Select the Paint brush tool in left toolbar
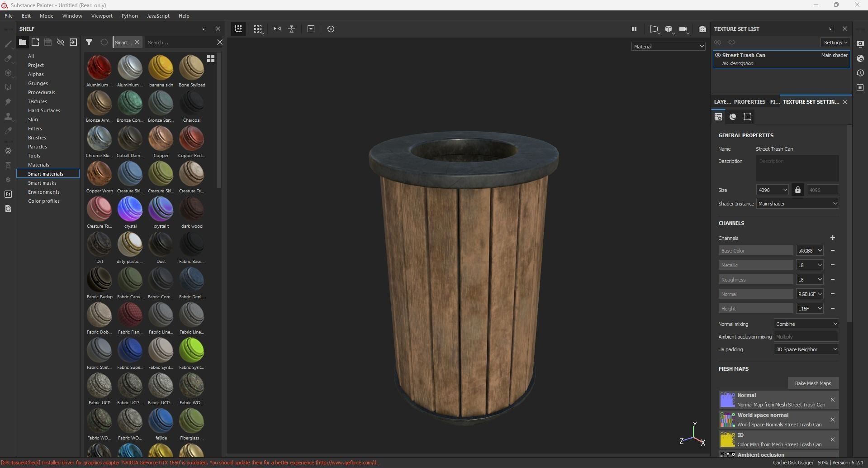This screenshot has width=868, height=468. click(8, 44)
